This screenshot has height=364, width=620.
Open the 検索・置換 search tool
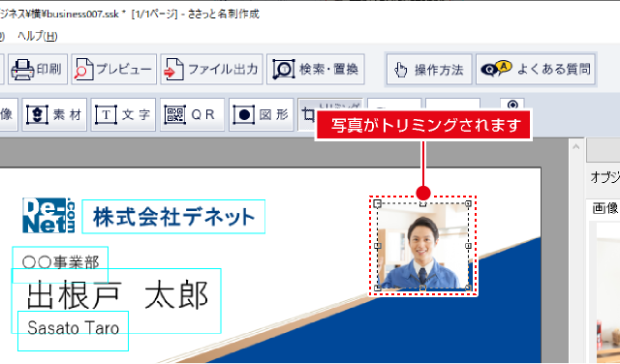(316, 69)
